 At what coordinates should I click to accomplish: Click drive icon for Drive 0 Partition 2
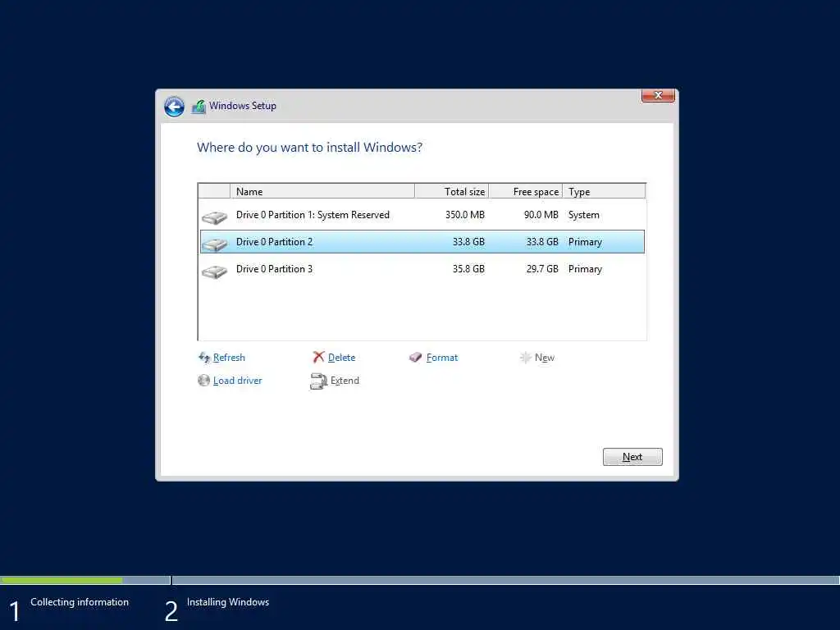point(215,244)
